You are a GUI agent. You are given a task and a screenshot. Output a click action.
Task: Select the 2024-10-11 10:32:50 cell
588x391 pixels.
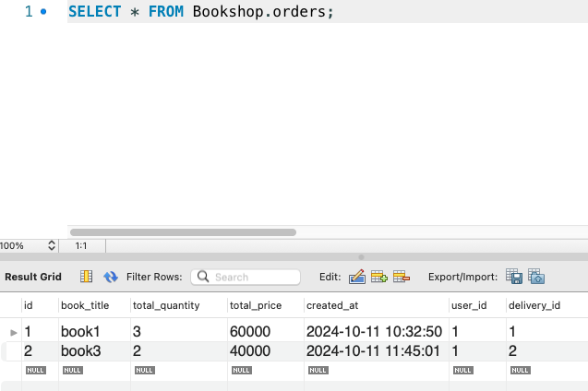click(x=376, y=331)
